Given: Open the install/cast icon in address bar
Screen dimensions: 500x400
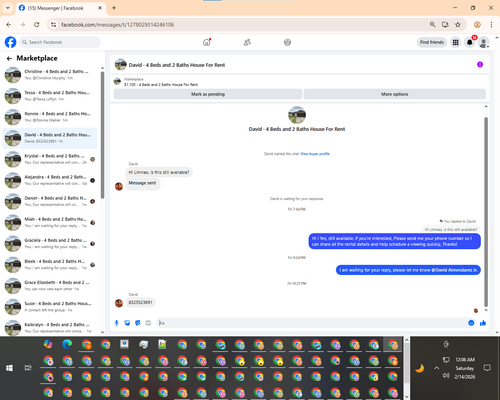Looking at the screenshot, I should (445, 25).
